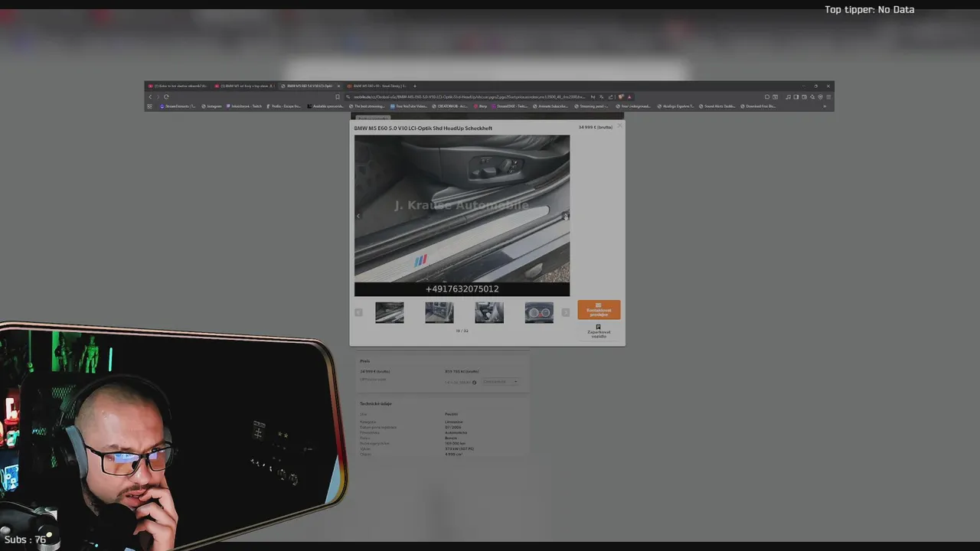Open StreamElements bookmark
The width and height of the screenshot is (980, 551).
click(177, 106)
